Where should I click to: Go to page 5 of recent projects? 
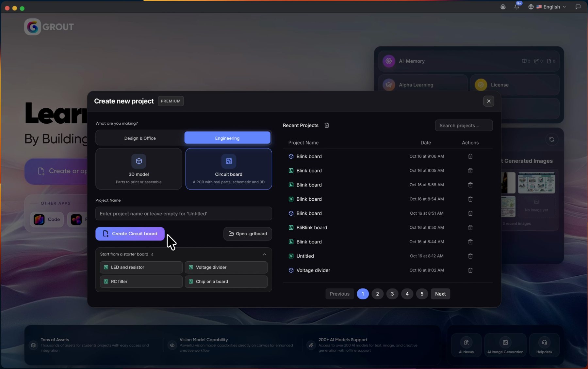coord(422,294)
